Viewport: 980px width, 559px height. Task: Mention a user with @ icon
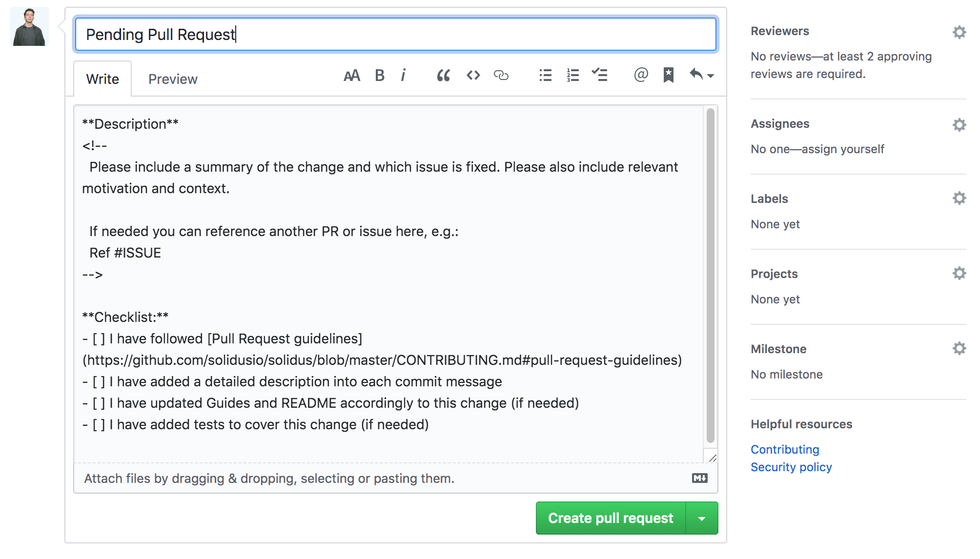tap(640, 75)
